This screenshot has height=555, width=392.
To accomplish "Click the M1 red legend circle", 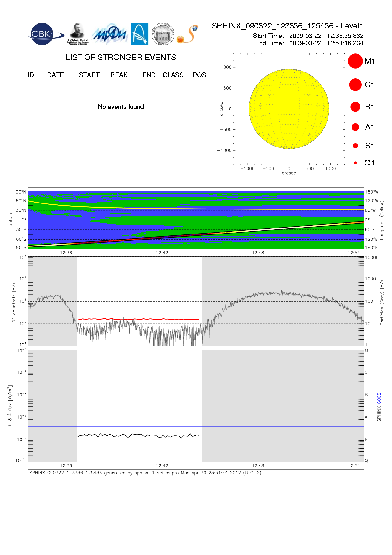I will click(355, 61).
